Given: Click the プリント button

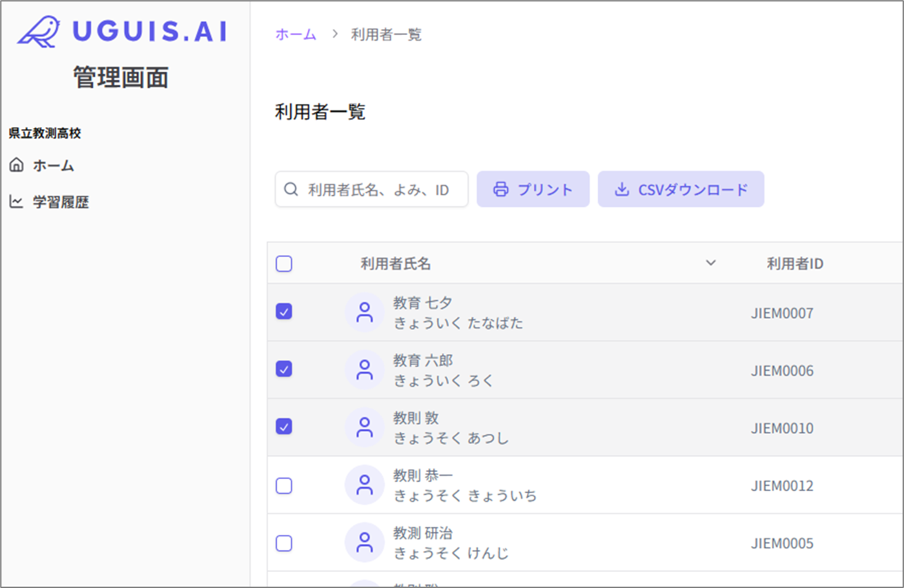Looking at the screenshot, I should coord(533,189).
